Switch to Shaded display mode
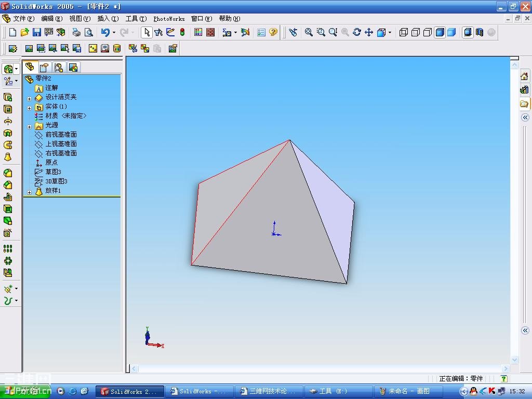The image size is (532, 399). pyautogui.click(x=451, y=32)
